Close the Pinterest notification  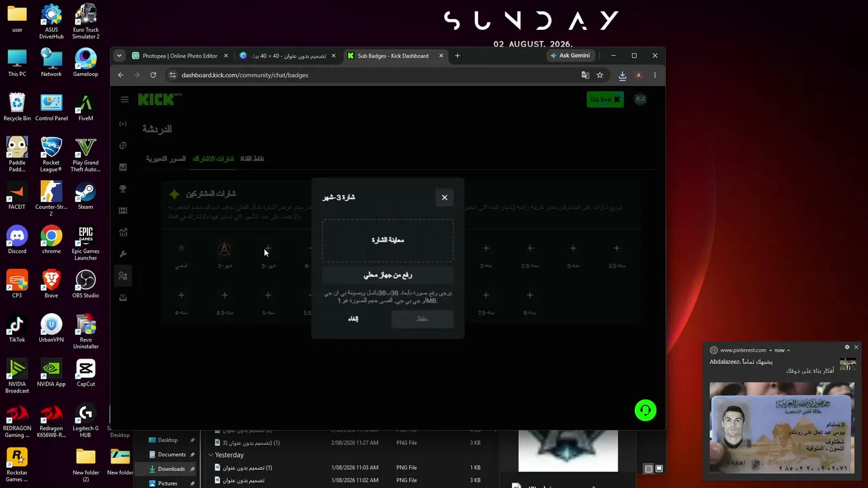856,347
